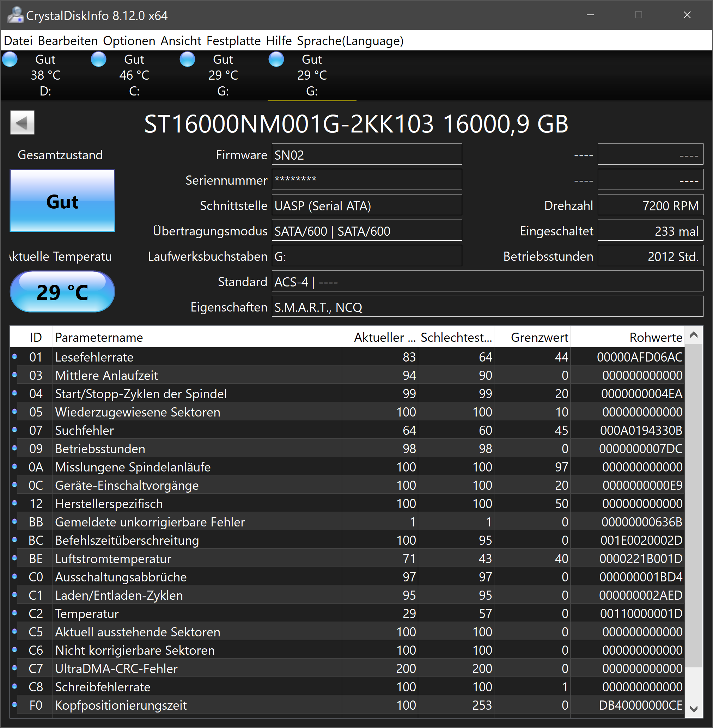Image resolution: width=713 pixels, height=728 pixels.
Task: Click the previous-disk left arrow button
Action: 22,122
